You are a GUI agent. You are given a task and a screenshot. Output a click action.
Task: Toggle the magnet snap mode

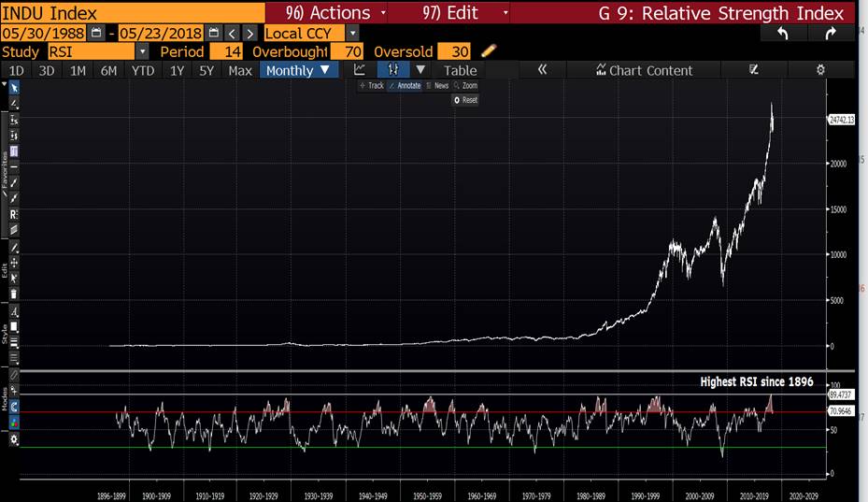[14, 407]
